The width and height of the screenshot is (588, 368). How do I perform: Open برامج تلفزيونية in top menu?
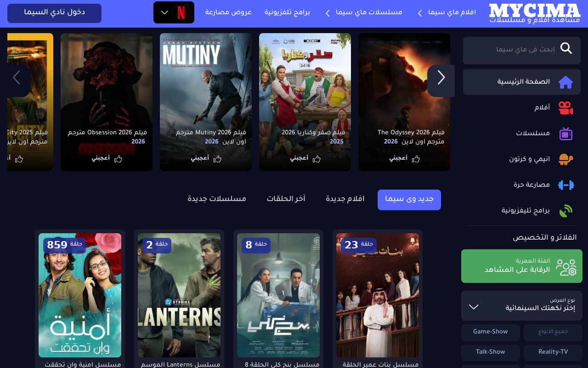click(287, 13)
